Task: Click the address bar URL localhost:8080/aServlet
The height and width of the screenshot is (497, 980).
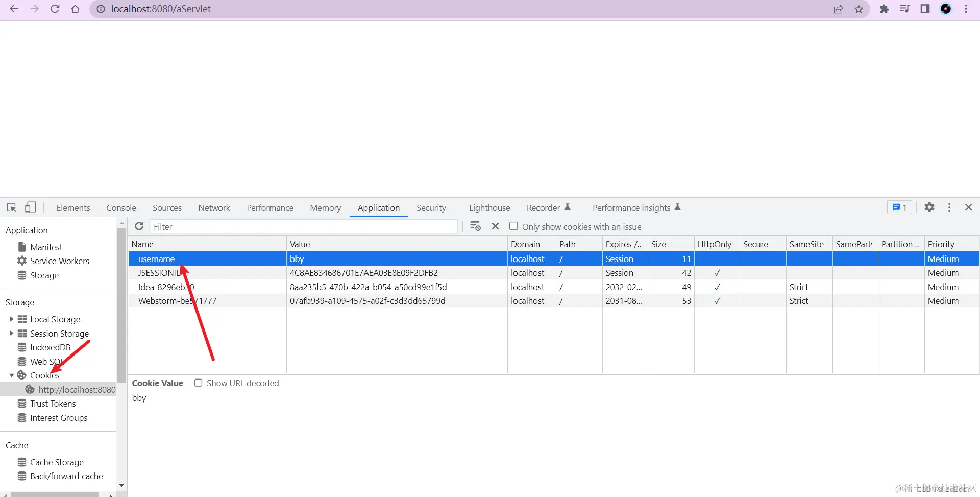Action: (x=161, y=9)
